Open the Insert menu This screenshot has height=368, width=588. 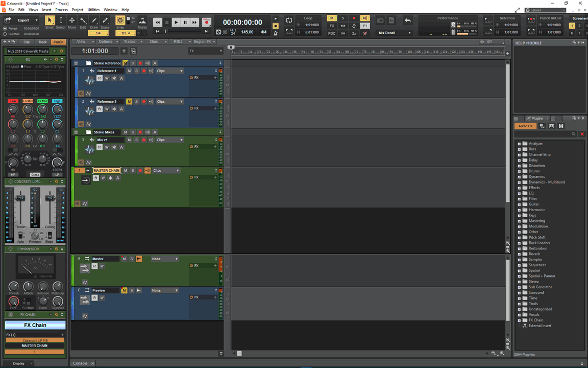point(46,10)
